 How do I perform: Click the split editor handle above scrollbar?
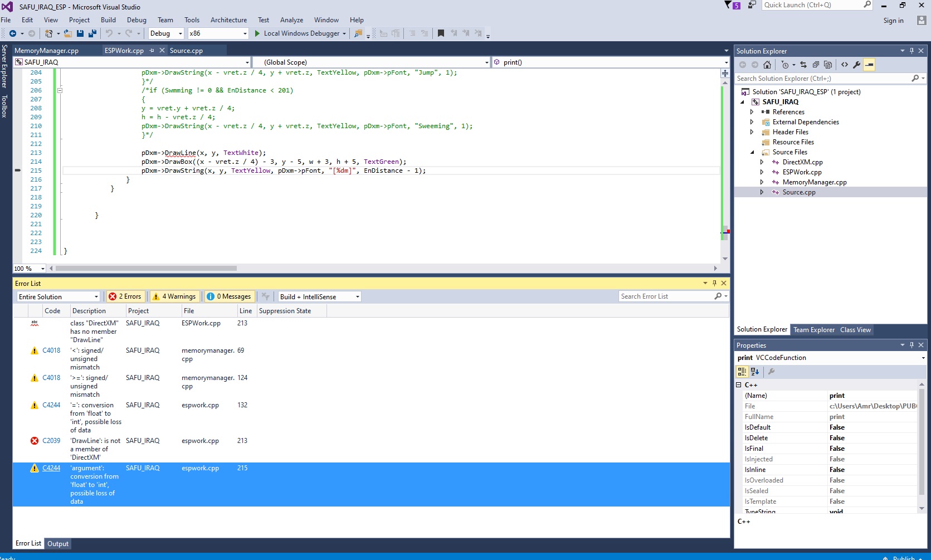point(725,73)
